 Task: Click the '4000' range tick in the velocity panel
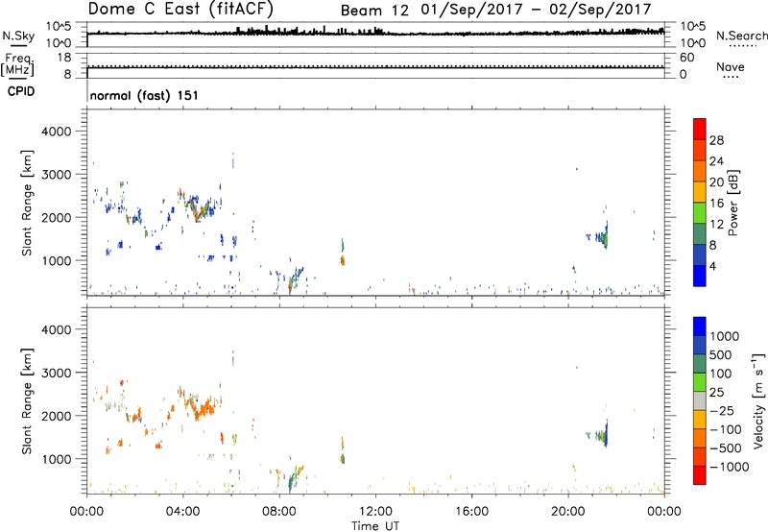click(x=57, y=329)
